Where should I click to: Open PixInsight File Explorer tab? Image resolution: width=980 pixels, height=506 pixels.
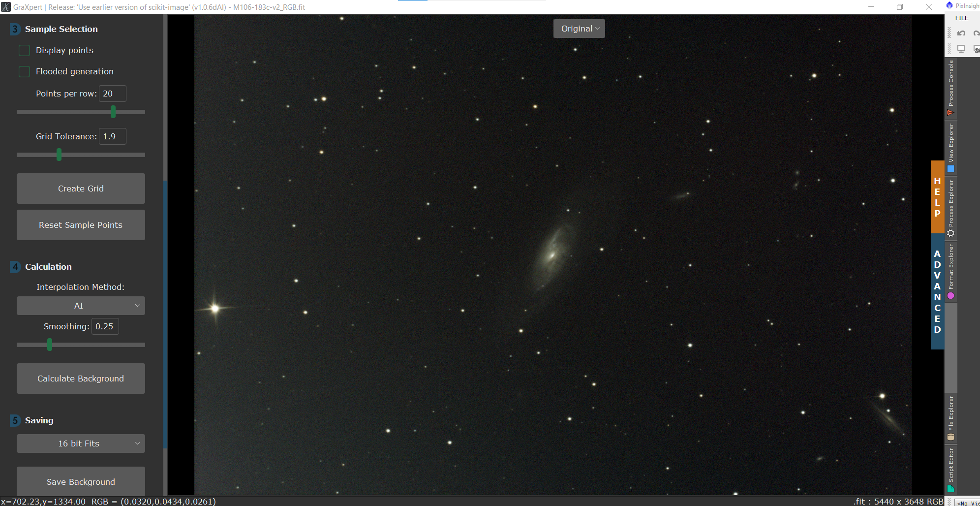pos(951,418)
